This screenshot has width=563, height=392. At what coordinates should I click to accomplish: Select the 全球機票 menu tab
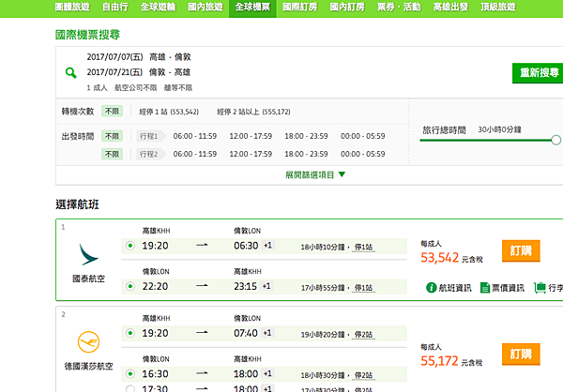(x=252, y=7)
